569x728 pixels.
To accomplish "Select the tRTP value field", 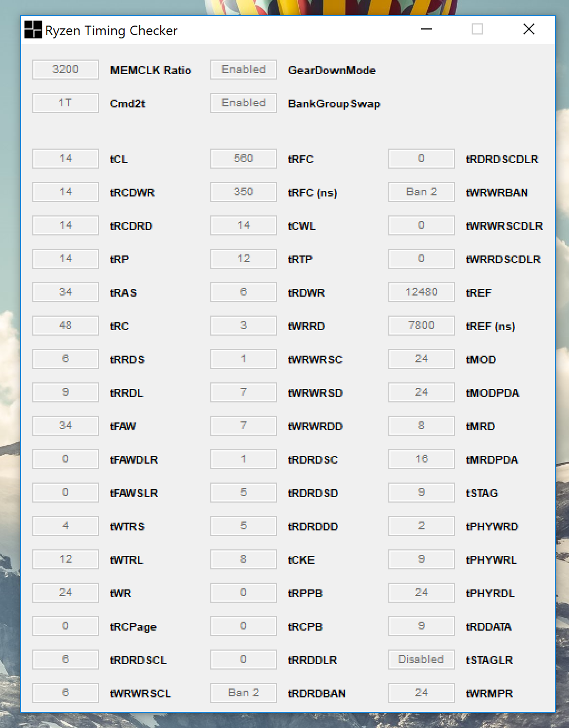I will coord(244,259).
